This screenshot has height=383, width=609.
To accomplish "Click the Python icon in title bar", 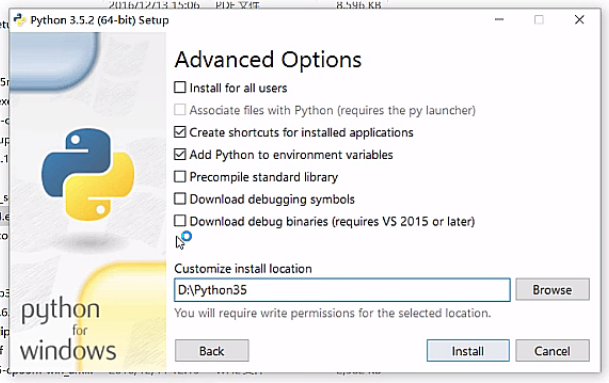I will click(x=19, y=20).
